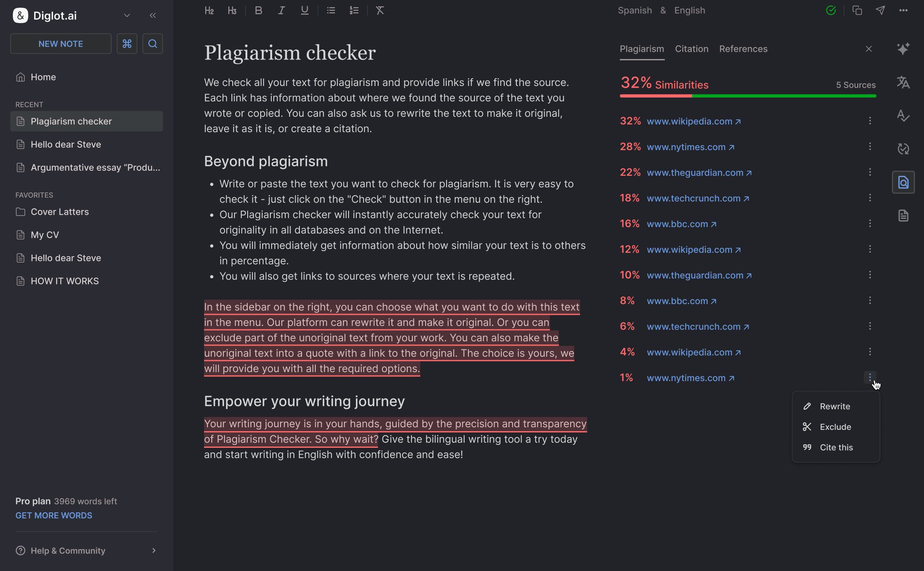Click the GET MORE WORDS link
This screenshot has height=571, width=924.
point(53,515)
